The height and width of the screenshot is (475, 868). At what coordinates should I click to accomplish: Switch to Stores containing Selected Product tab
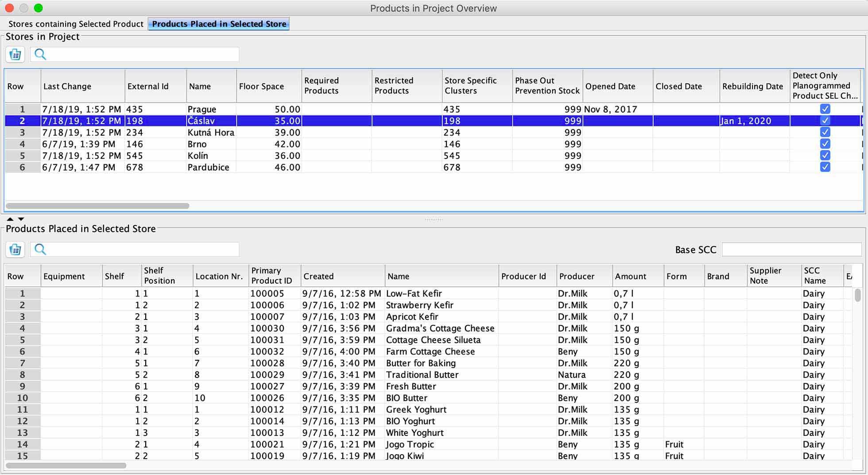[76, 24]
